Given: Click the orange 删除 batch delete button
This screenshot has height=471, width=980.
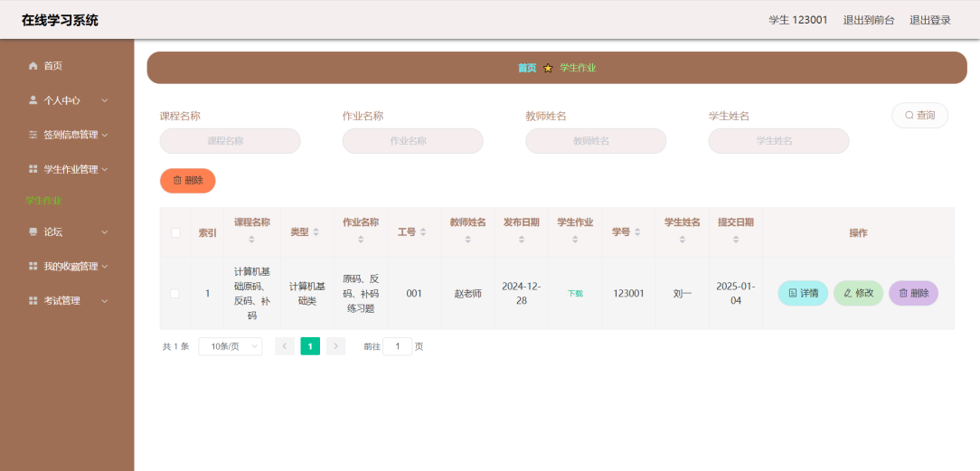Looking at the screenshot, I should pos(187,181).
